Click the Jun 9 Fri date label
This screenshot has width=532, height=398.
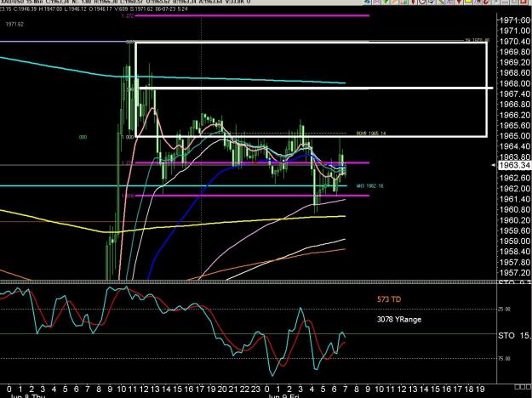click(283, 395)
